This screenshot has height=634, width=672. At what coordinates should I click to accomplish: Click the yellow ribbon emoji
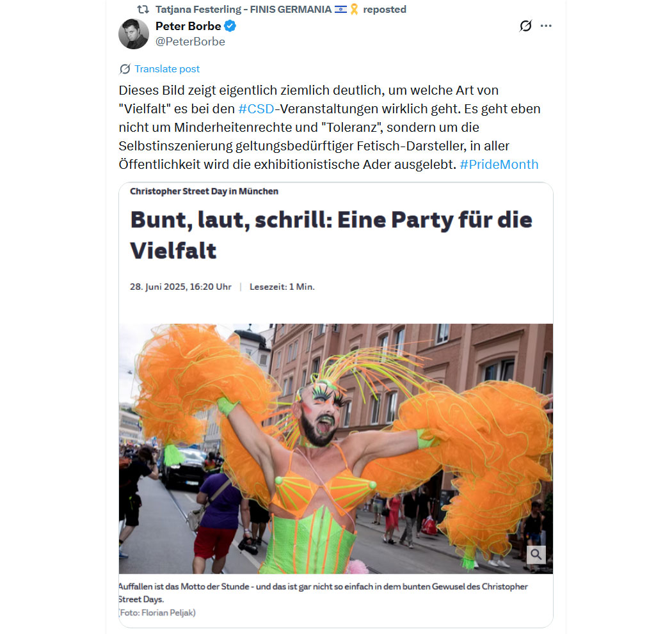[354, 9]
